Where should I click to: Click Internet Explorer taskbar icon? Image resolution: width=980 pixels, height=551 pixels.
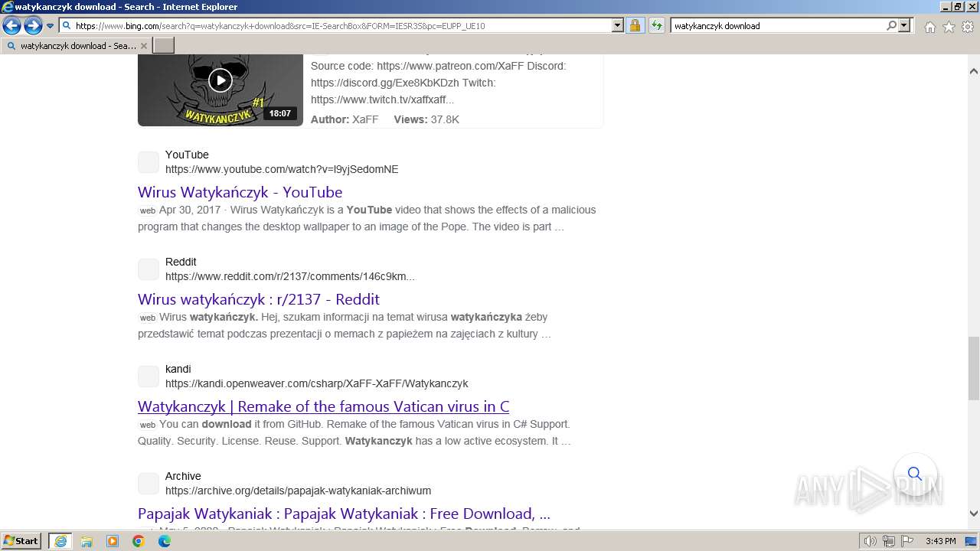(60, 541)
